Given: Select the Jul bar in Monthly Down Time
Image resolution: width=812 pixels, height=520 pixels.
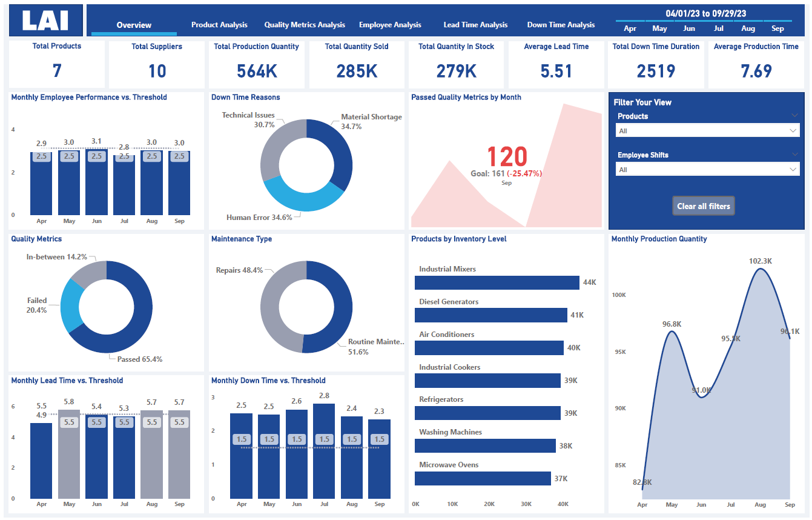Looking at the screenshot, I should pos(324,452).
